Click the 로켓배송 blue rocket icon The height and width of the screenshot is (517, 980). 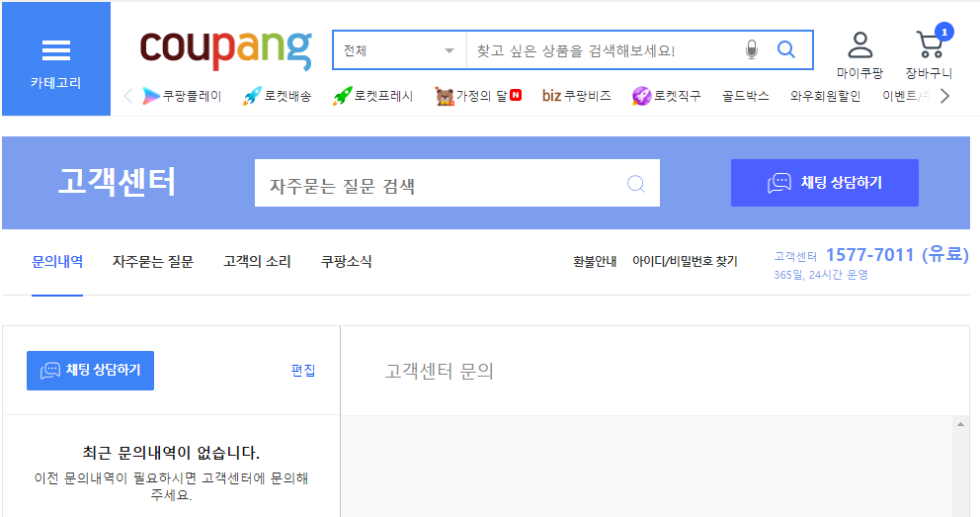[252, 96]
